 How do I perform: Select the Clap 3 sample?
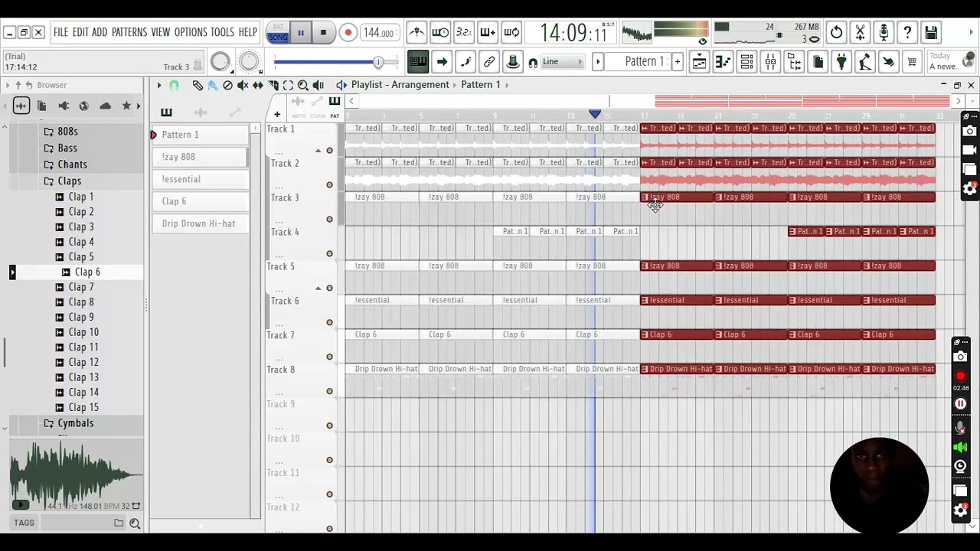tap(81, 227)
